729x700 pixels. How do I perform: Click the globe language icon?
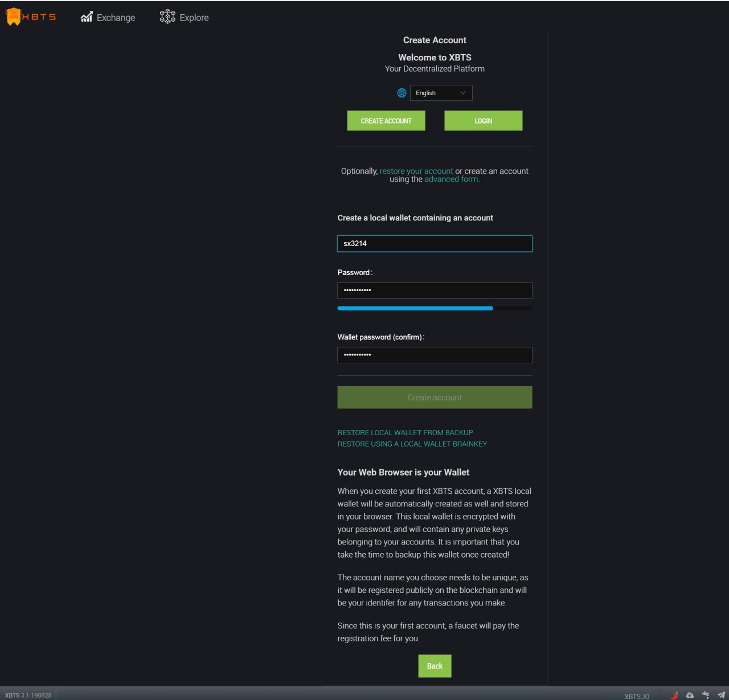click(402, 93)
